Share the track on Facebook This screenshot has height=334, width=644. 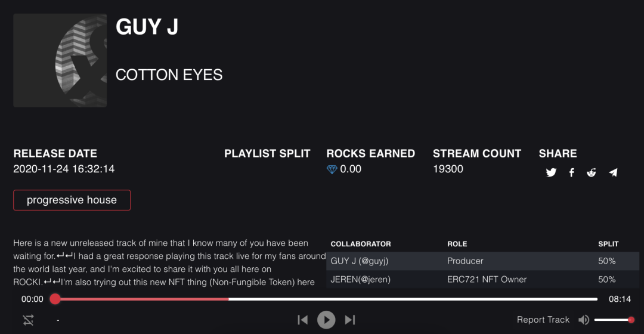[x=571, y=172]
